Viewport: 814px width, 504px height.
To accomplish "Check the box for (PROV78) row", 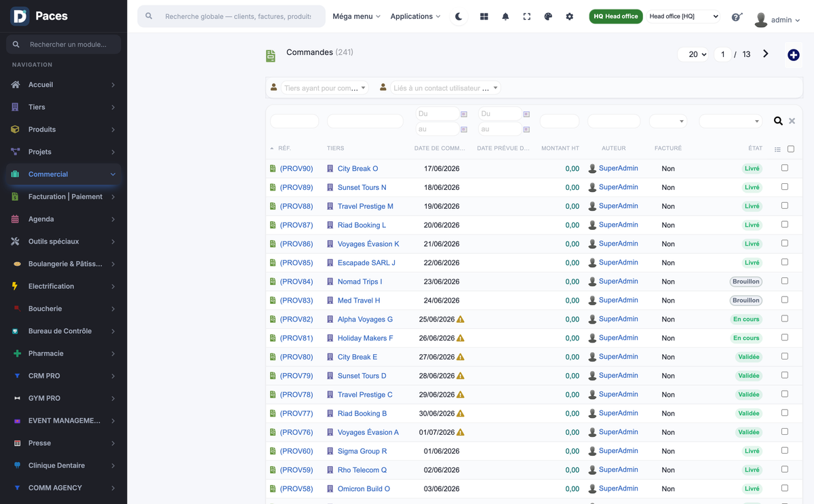I will click(785, 393).
